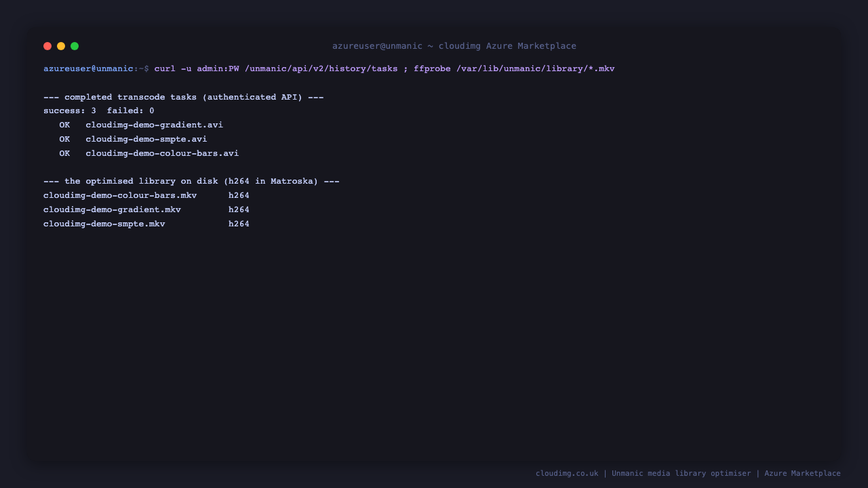Click the '/unmanic/api/v2/history/tasks' URL path
This screenshot has width=868, height=488.
[321, 68]
